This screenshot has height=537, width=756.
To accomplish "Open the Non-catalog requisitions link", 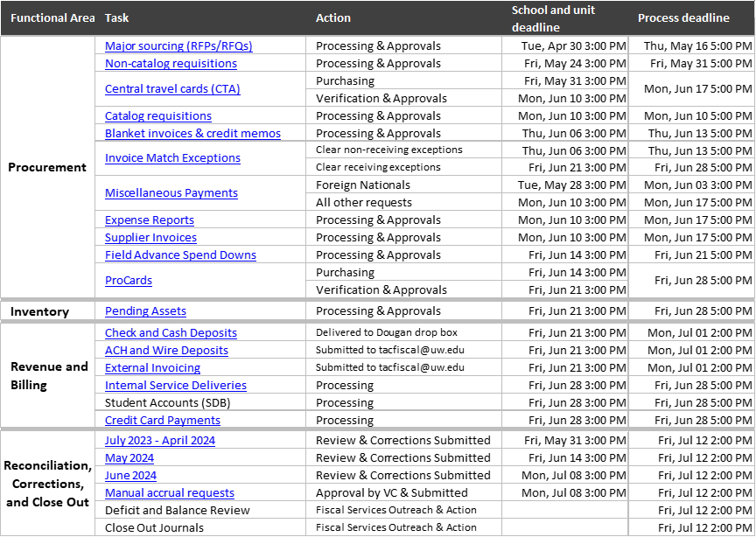I will click(x=171, y=63).
